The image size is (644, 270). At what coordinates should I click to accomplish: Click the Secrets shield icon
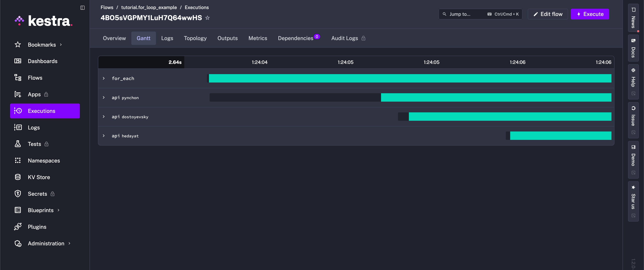[x=18, y=194]
